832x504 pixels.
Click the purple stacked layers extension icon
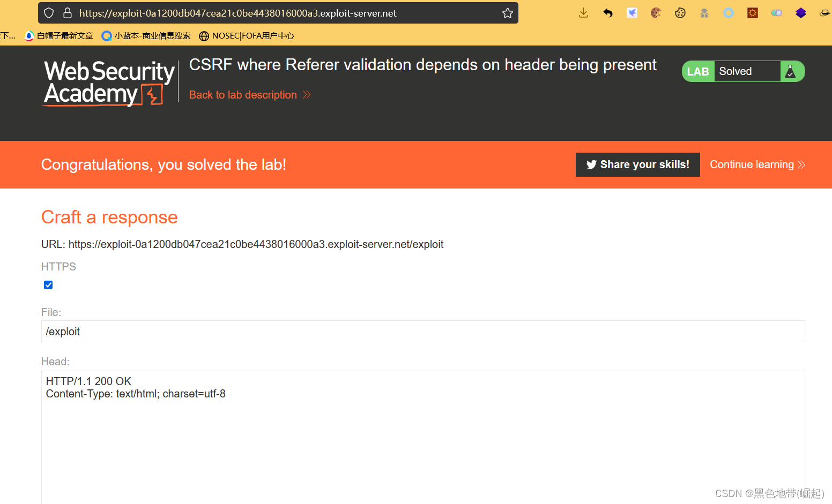click(x=801, y=13)
